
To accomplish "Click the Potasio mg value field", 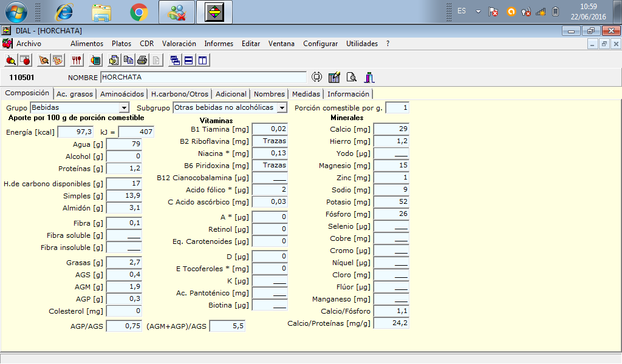I will click(x=391, y=201).
